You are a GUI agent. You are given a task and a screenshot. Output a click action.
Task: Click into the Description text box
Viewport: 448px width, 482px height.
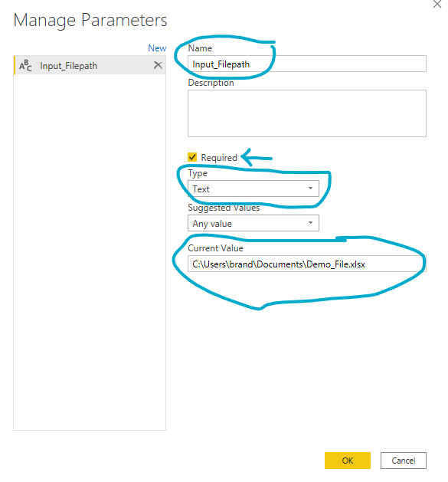point(307,113)
